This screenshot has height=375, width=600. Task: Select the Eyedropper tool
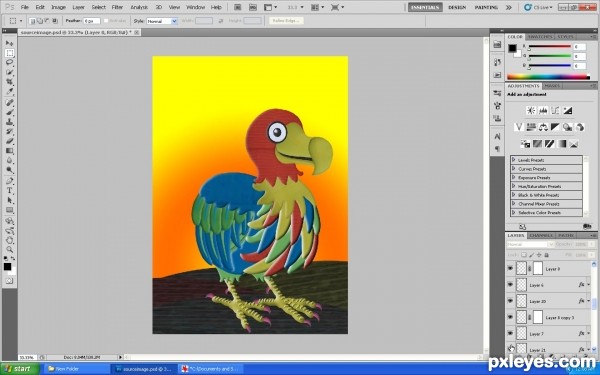[x=10, y=91]
